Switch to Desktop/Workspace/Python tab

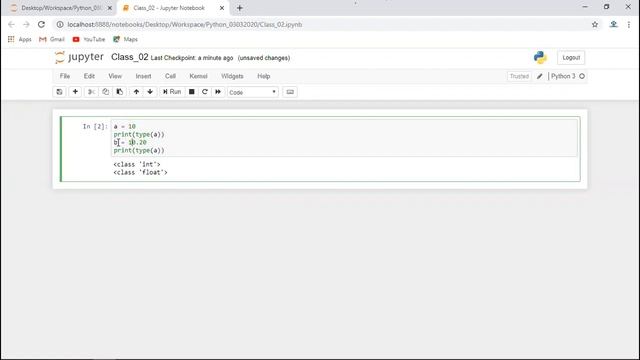pos(57,8)
